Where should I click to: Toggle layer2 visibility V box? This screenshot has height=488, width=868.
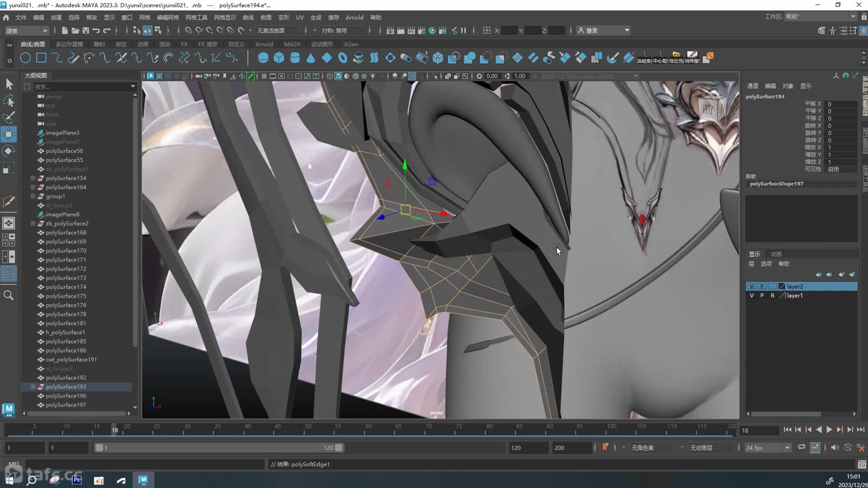tap(752, 286)
